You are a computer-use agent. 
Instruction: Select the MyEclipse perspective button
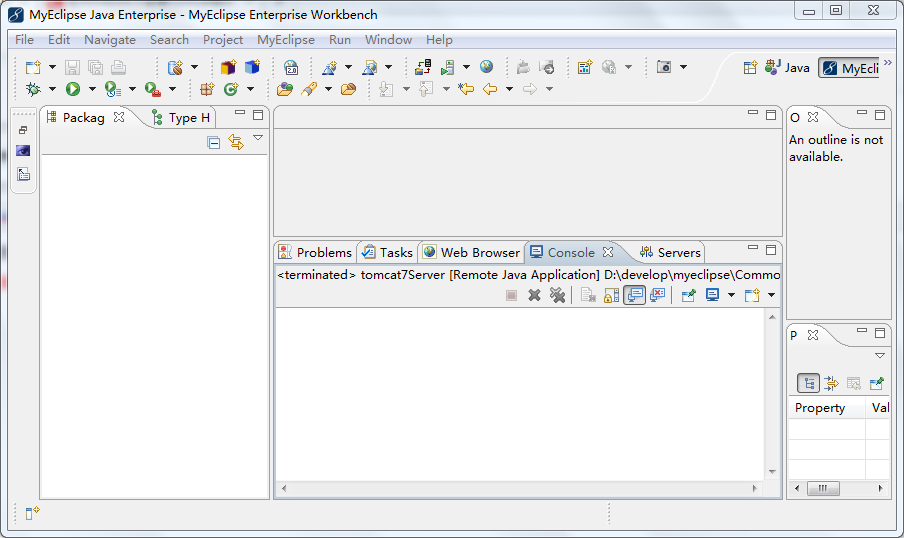(850, 68)
